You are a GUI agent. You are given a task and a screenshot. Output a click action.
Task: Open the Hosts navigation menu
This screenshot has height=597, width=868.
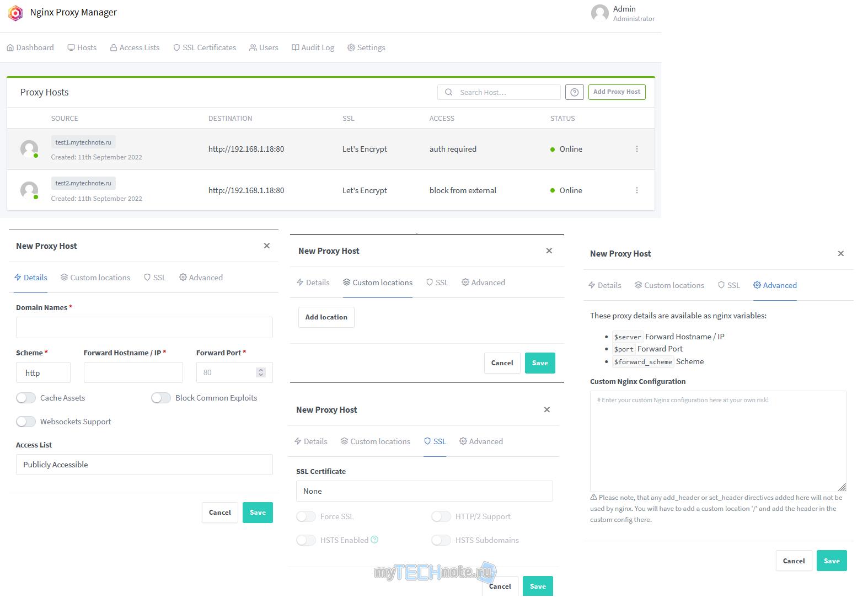pos(82,47)
